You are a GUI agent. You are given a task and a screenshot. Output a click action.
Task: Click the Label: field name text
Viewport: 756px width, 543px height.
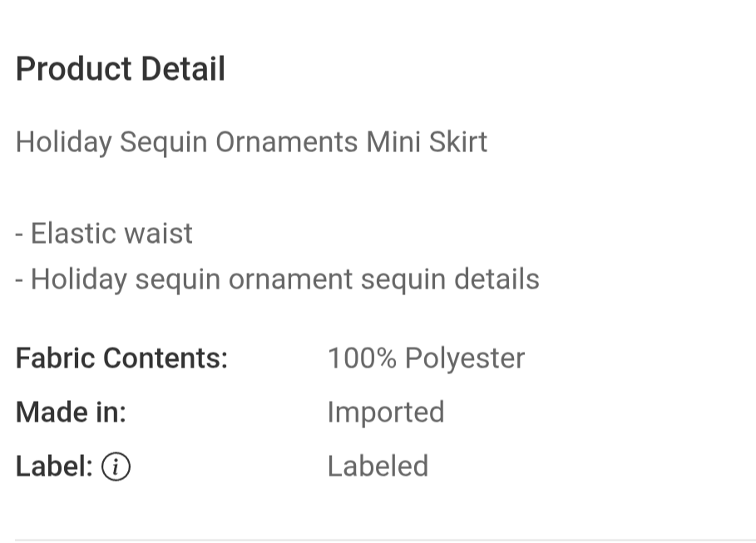[54, 466]
